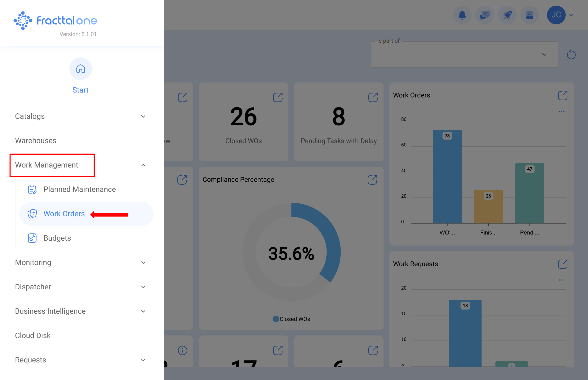Click the Home icon above Start
Image resolution: width=588 pixels, height=380 pixels.
[80, 69]
